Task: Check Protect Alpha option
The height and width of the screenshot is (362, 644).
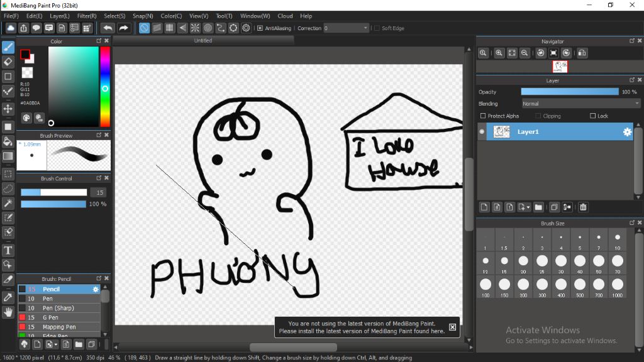Action: point(483,116)
